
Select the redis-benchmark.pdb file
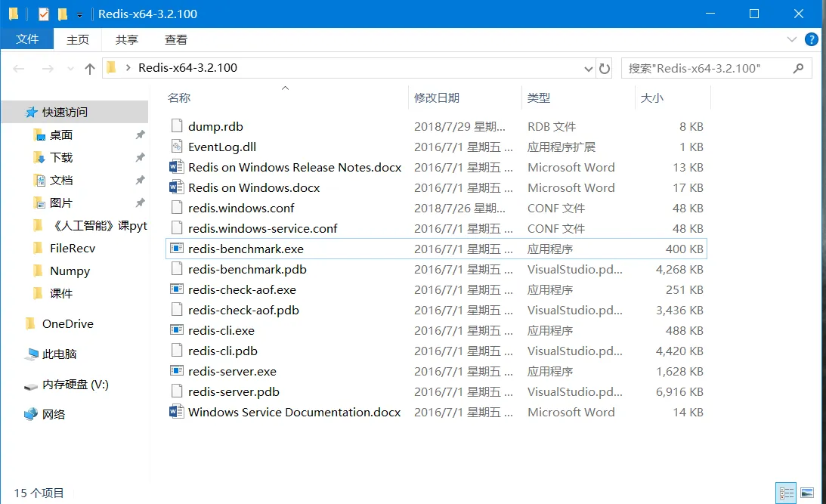247,269
